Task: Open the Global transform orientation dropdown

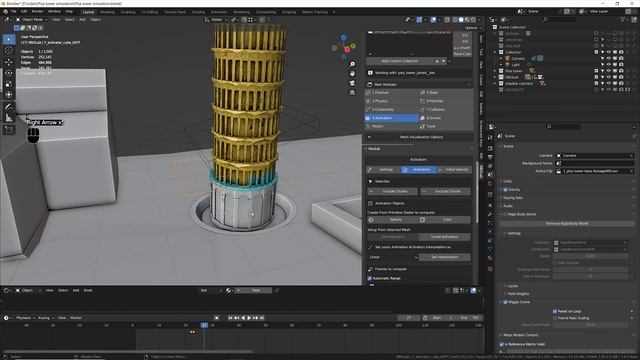Action: point(216,20)
